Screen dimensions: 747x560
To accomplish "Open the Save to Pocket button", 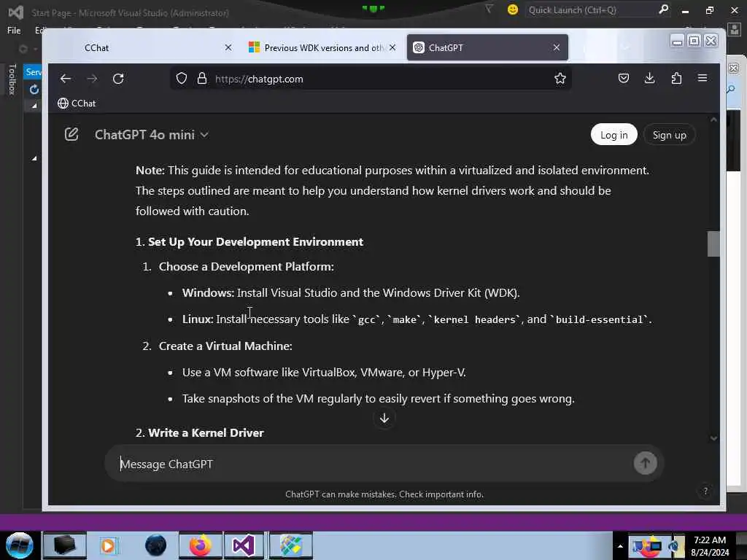I will click(x=623, y=78).
